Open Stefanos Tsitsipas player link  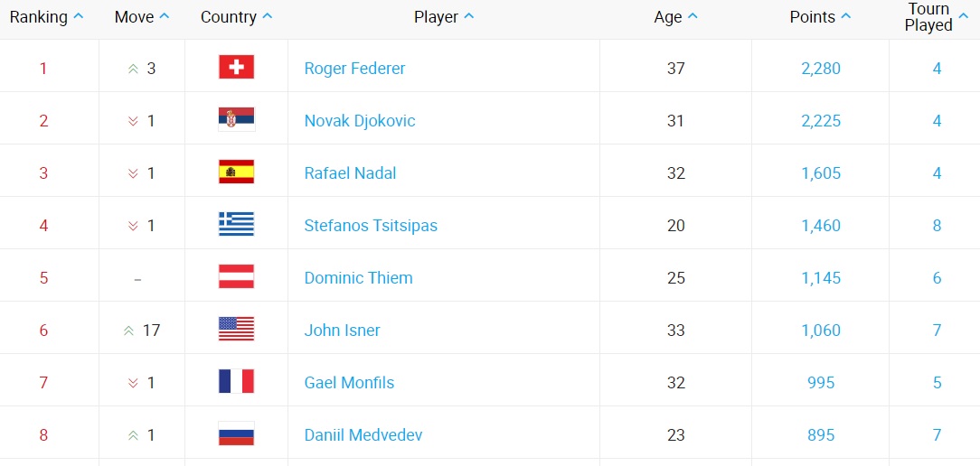(x=371, y=226)
